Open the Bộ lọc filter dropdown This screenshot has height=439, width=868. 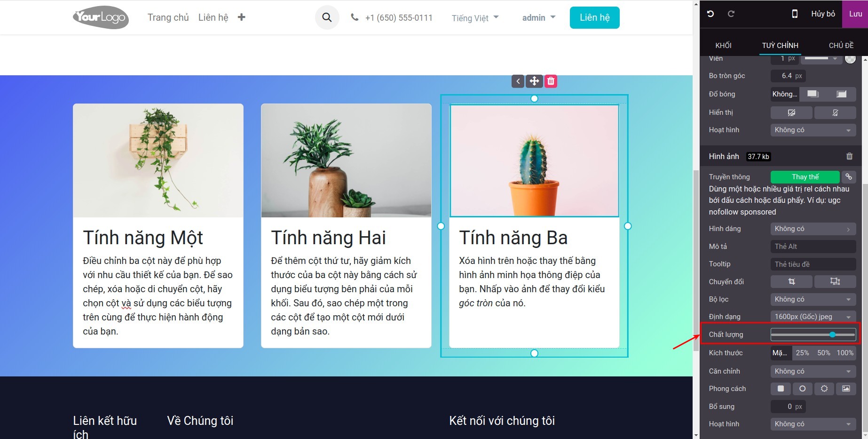813,299
